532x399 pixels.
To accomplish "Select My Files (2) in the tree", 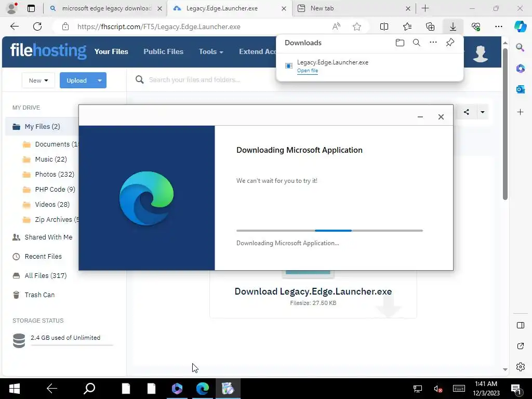I will 42,127.
